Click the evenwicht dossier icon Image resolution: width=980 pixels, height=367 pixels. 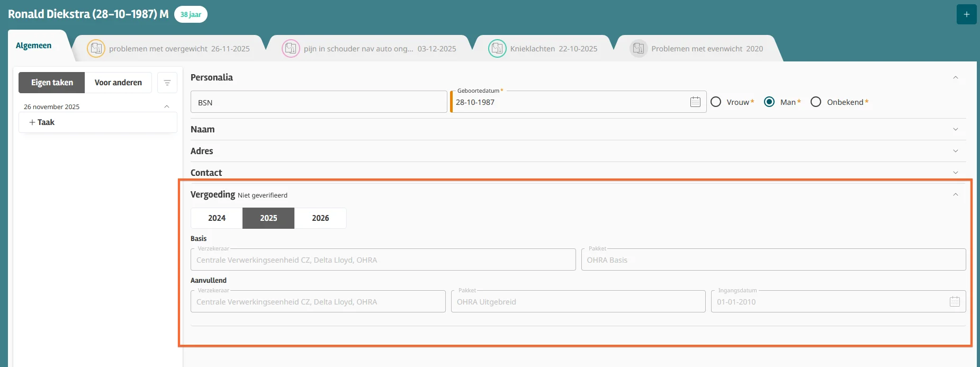[x=639, y=49]
